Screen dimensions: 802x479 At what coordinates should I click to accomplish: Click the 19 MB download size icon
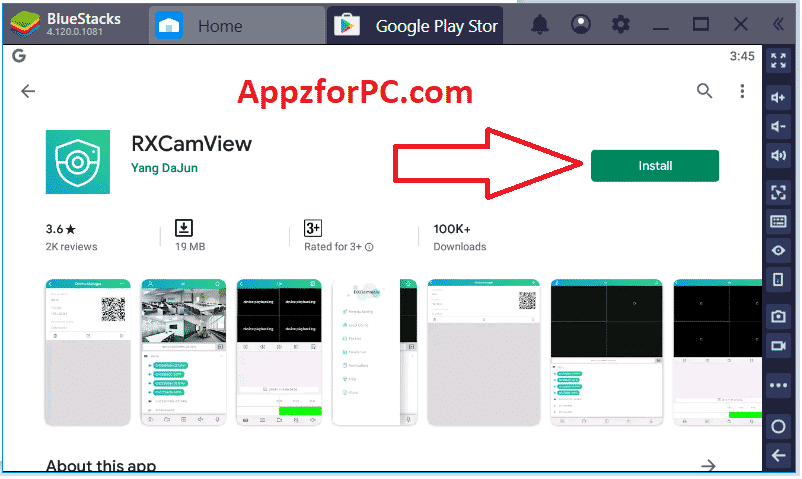point(184,228)
